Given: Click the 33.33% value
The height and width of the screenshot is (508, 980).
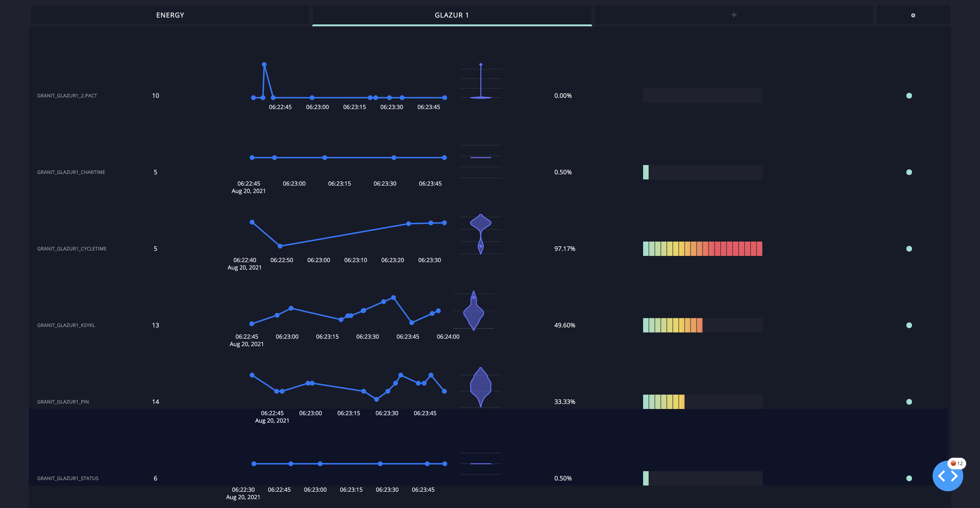Looking at the screenshot, I should [565, 402].
